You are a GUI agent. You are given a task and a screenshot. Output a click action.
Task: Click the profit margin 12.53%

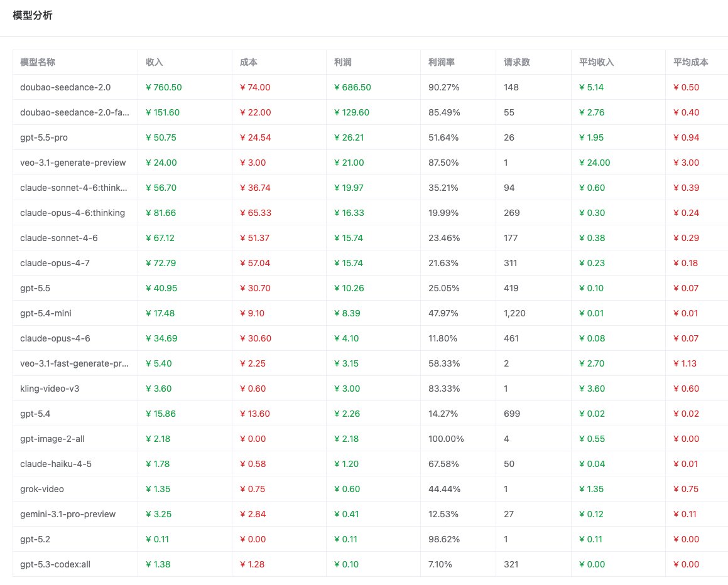443,514
